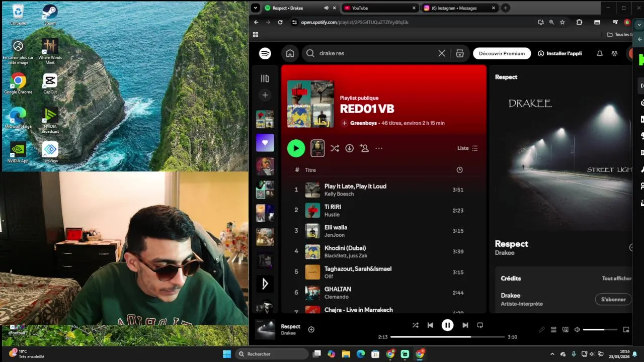
Task: Click Découvrir Premium button
Action: (x=502, y=53)
